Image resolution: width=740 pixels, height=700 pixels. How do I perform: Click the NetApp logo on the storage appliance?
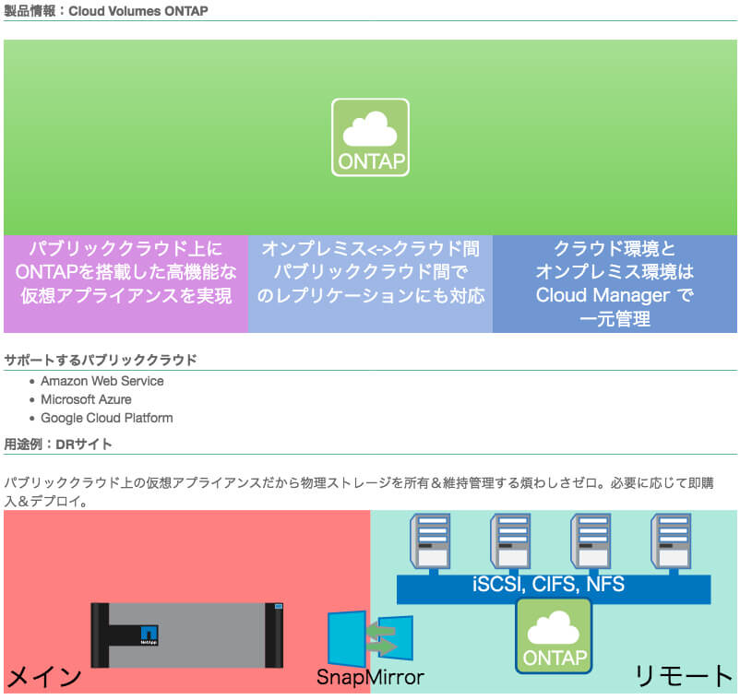point(149,635)
